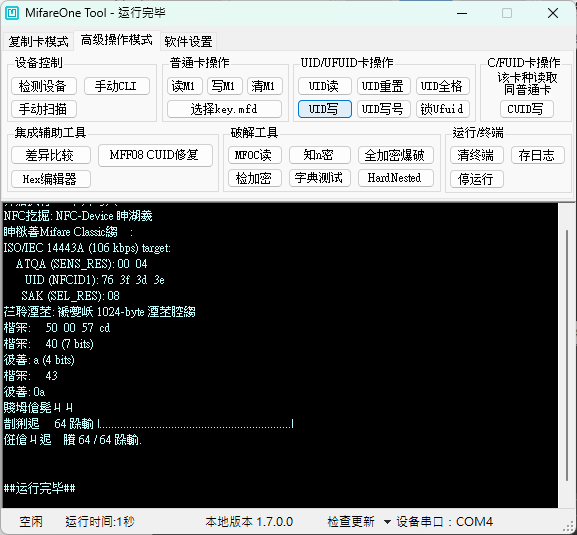The height and width of the screenshot is (535, 577).
Task: Click the UID (NFCID1) line in terminal
Action: [95, 280]
